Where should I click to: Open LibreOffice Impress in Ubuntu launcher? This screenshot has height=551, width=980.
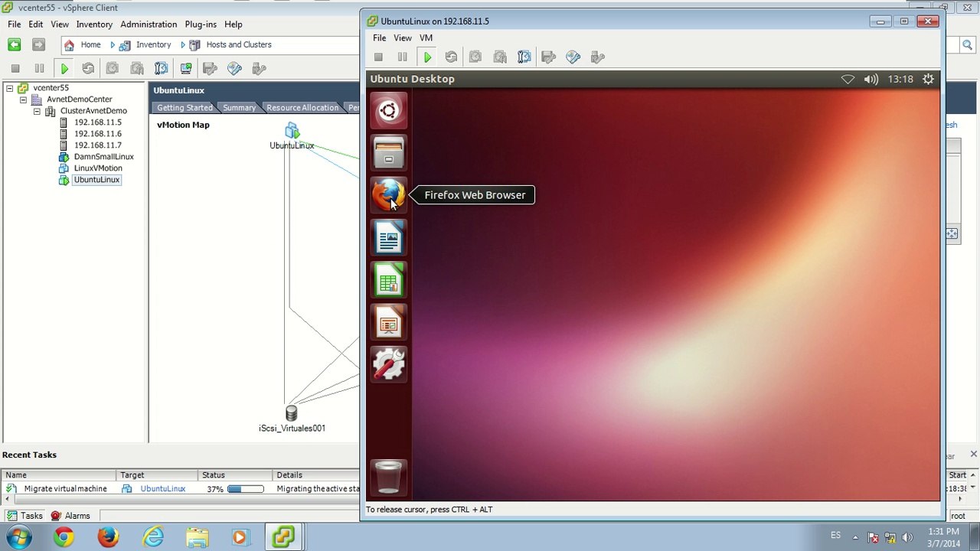pos(388,321)
